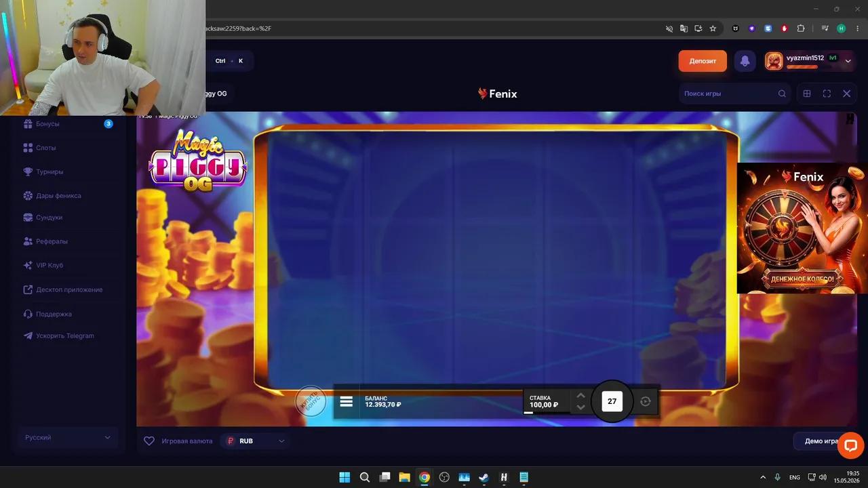Click the purple shield extension icon
868x488 pixels.
pyautogui.click(x=752, y=28)
